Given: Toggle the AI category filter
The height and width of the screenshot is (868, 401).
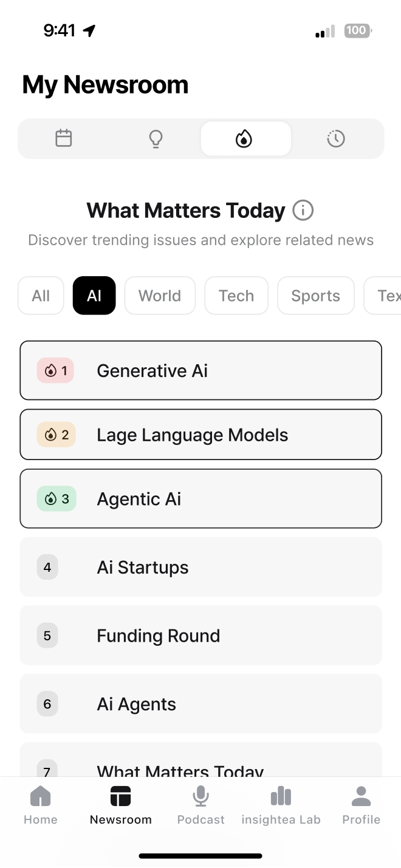Looking at the screenshot, I should tap(94, 296).
